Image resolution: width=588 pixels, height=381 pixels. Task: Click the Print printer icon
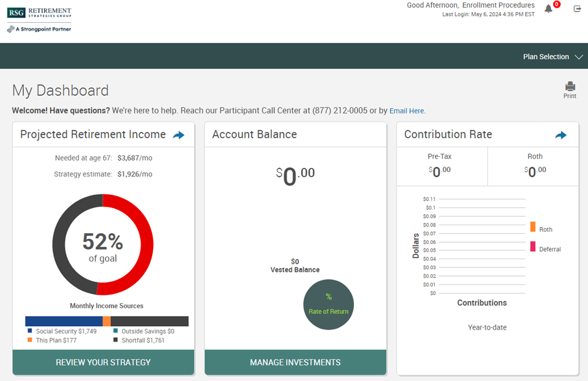[570, 86]
